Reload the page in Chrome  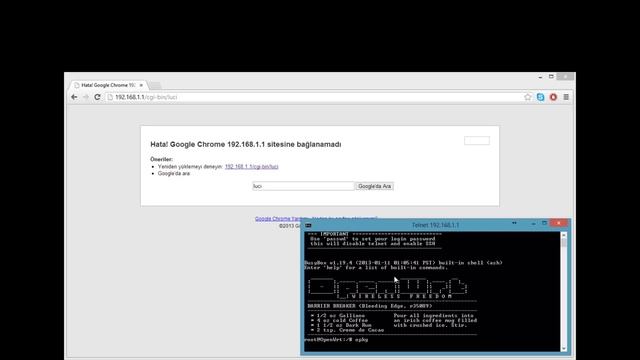click(97, 97)
